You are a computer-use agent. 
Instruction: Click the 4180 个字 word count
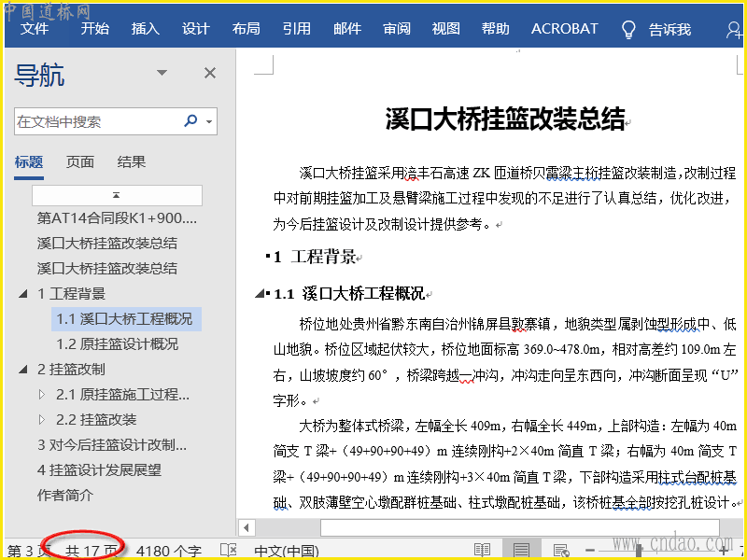coord(169,552)
